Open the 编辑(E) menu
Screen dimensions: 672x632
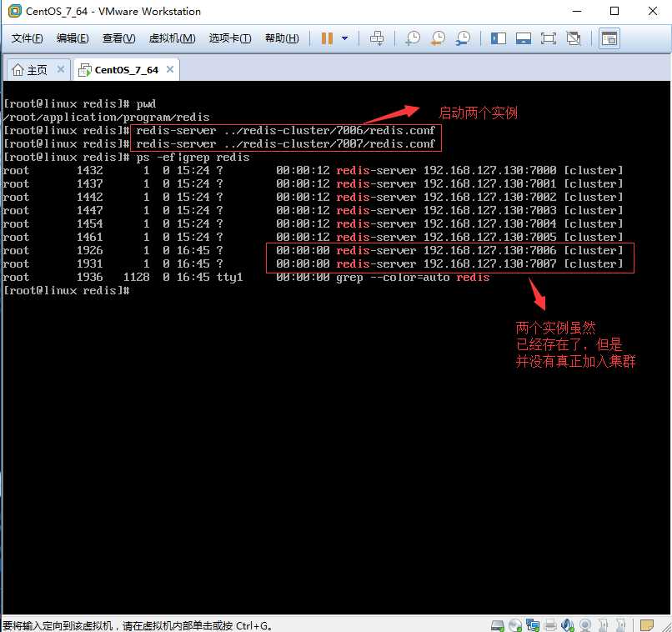coord(73,38)
